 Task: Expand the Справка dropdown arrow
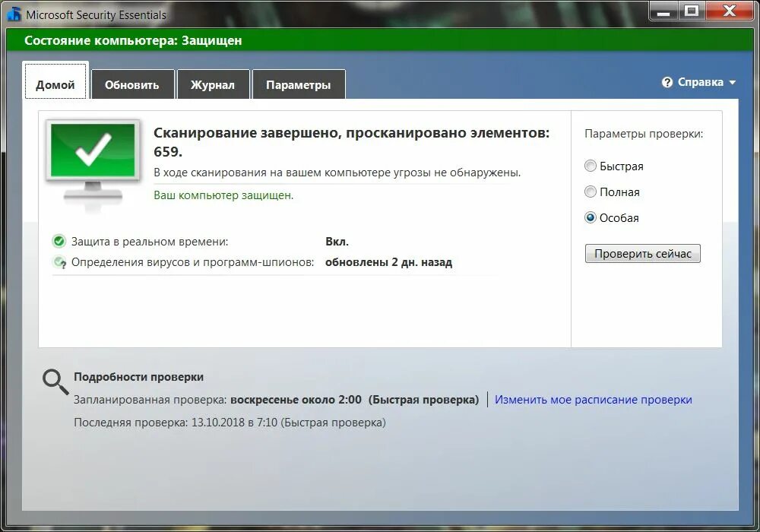pyautogui.click(x=732, y=82)
